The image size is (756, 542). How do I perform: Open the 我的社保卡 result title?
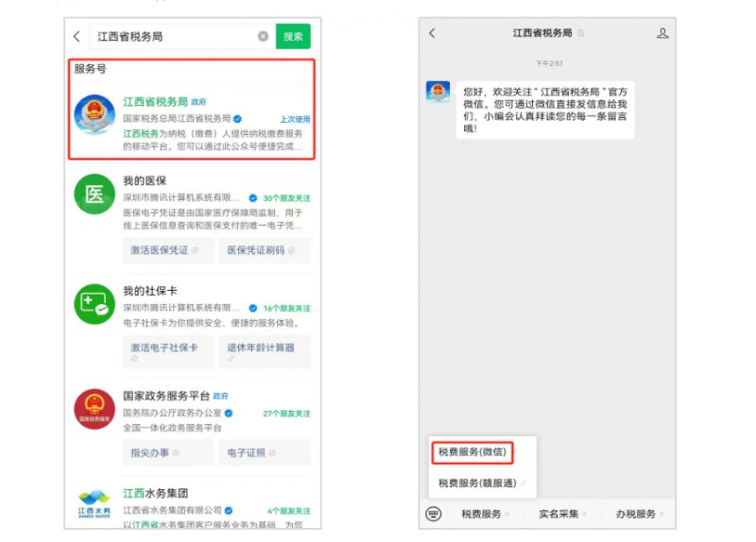click(x=150, y=291)
